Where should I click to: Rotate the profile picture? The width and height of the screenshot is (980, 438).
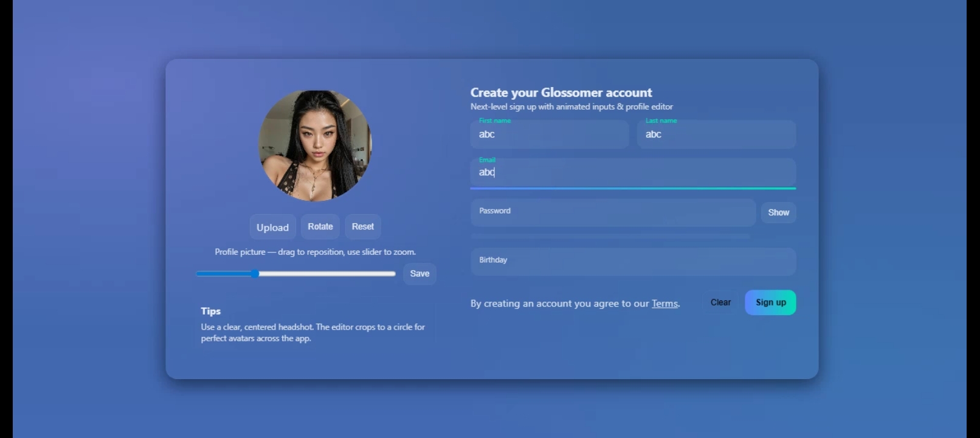tap(320, 226)
